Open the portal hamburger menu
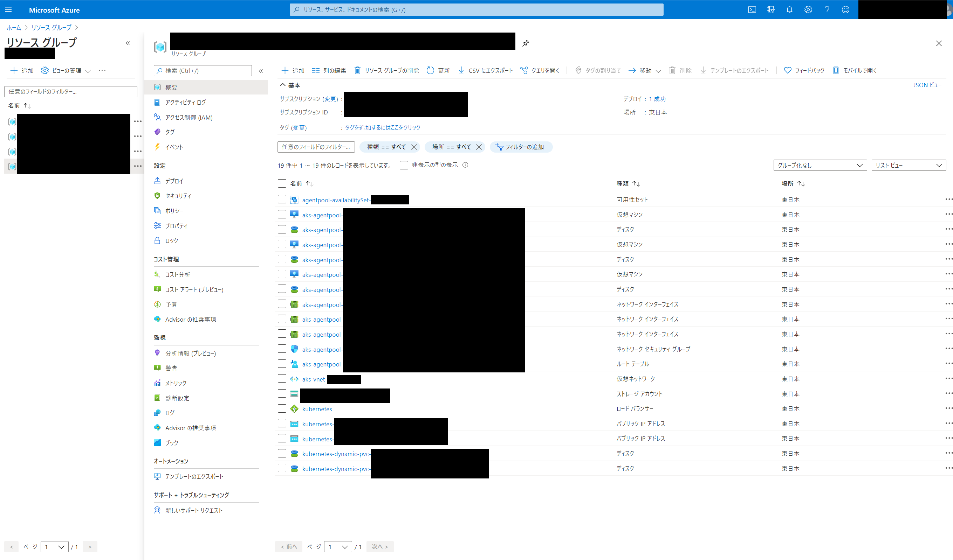This screenshot has height=560, width=953. click(x=8, y=9)
